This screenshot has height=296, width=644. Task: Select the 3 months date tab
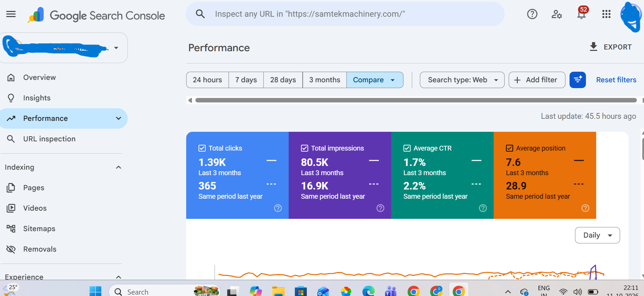coord(325,80)
